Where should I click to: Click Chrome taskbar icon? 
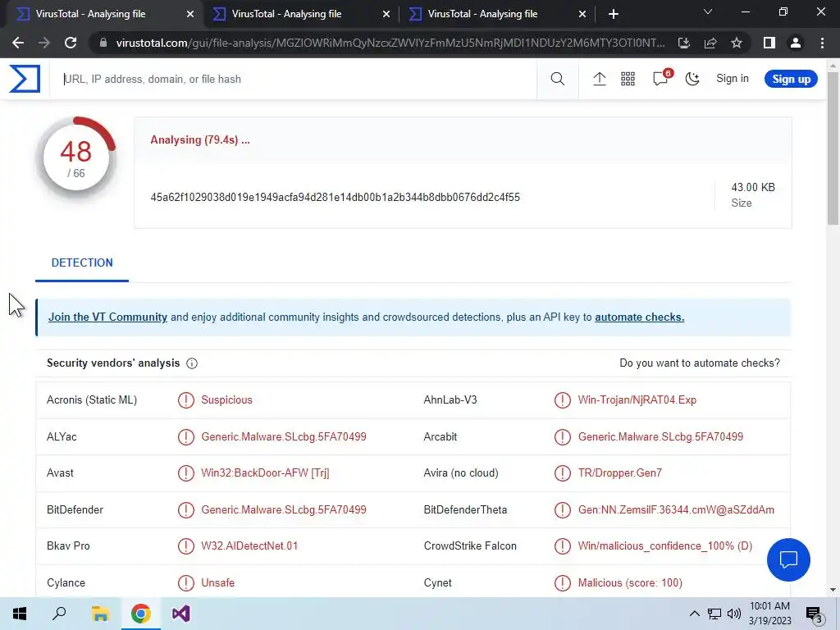pos(141,614)
